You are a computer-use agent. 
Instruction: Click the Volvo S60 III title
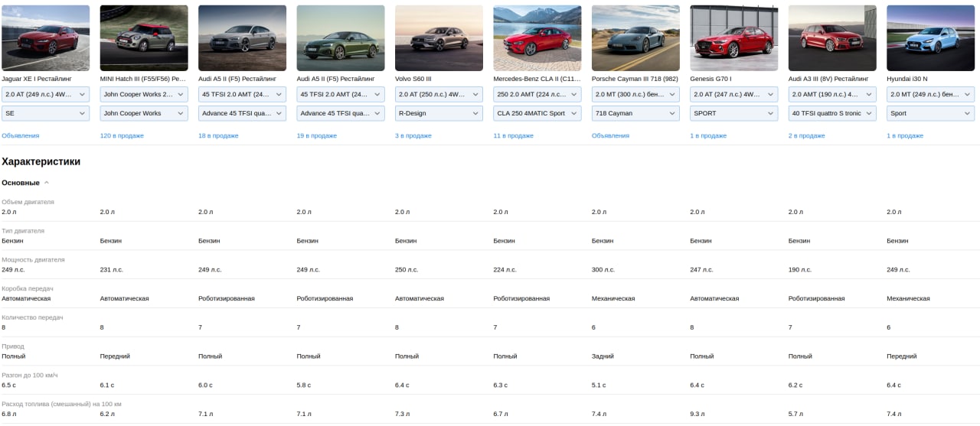point(413,78)
